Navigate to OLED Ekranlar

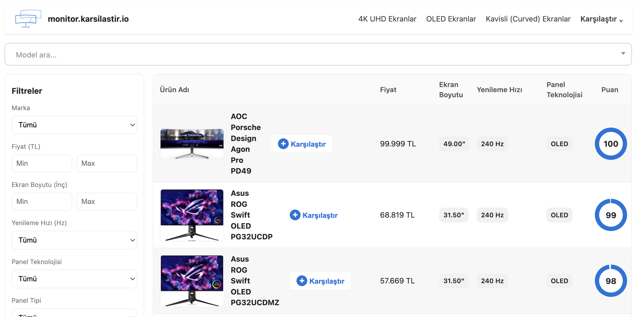click(451, 19)
